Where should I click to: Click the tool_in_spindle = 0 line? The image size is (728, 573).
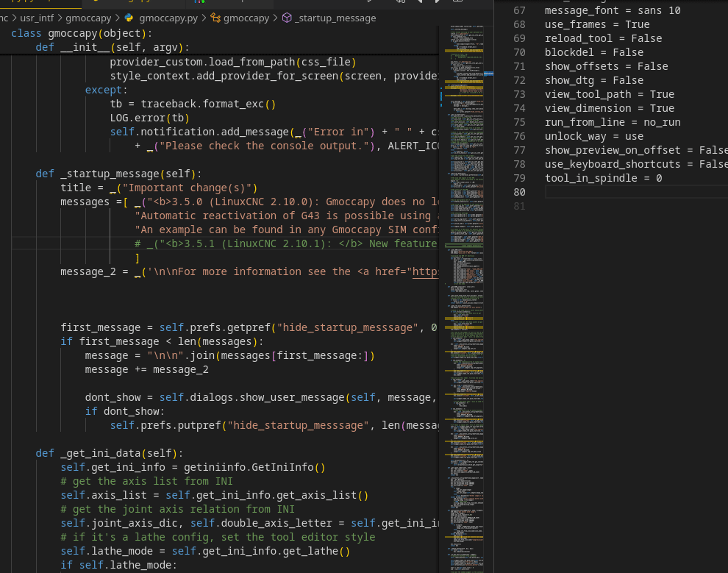(x=603, y=178)
